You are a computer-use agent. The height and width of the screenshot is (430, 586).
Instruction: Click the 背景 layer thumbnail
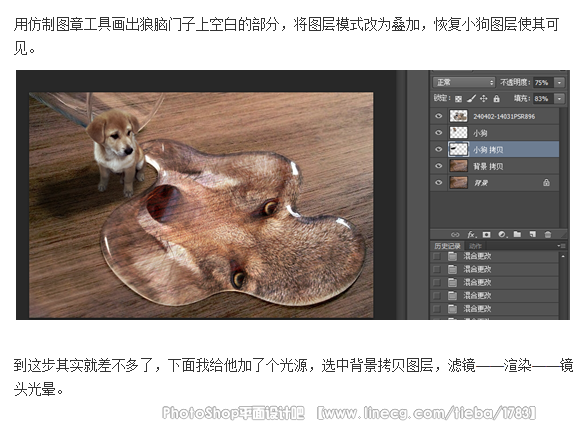(x=458, y=183)
